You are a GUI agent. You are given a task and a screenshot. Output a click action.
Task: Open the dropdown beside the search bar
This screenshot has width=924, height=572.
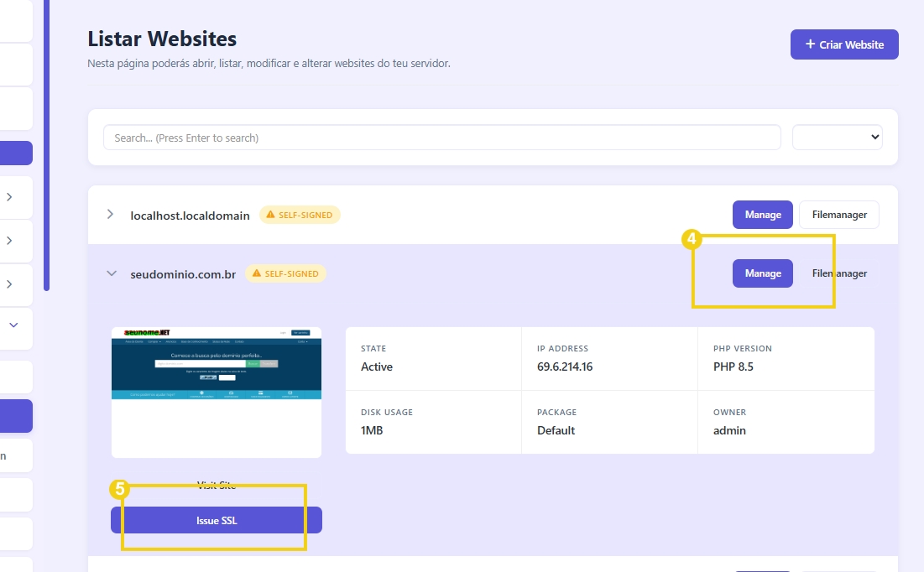coord(837,137)
